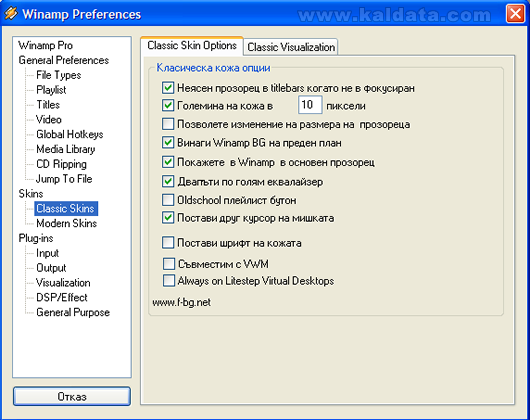Select the DSP/Effect plug-ins item
The image size is (530, 420).
(x=62, y=298)
